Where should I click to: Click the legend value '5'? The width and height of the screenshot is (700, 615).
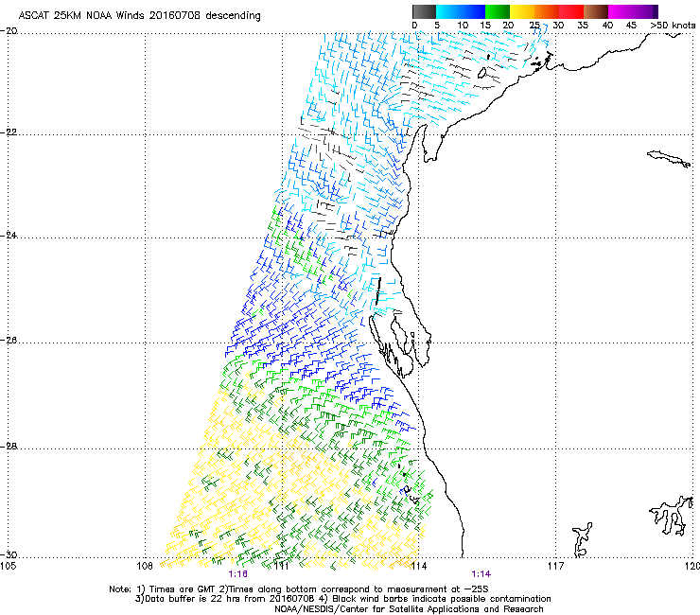(437, 26)
